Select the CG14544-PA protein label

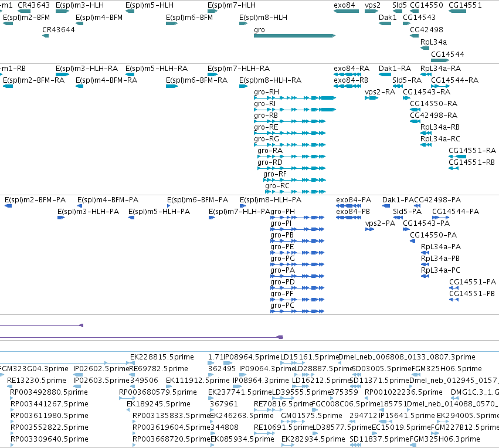[456, 212]
